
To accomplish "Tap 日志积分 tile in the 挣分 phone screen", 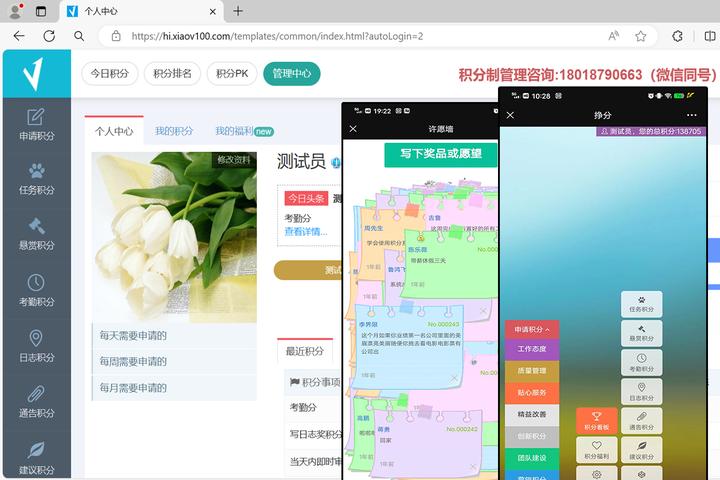I will pyautogui.click(x=641, y=392).
